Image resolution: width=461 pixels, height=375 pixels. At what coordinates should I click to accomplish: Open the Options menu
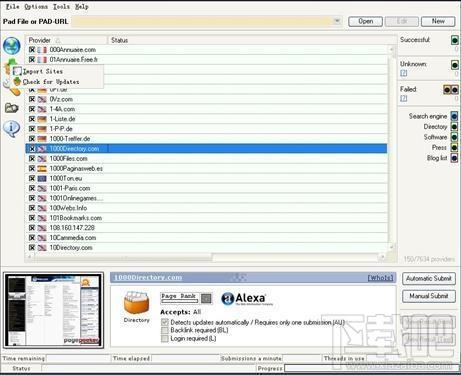(36, 7)
